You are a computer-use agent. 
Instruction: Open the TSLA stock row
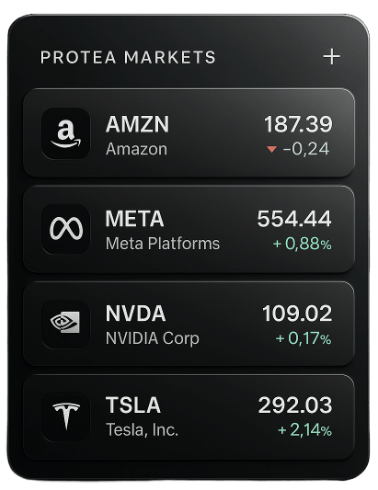tap(189, 417)
